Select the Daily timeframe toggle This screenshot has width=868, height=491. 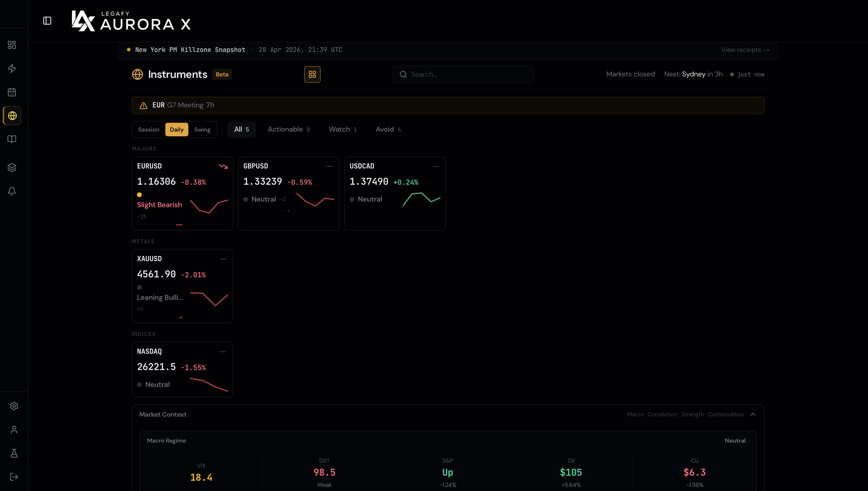[x=177, y=130]
